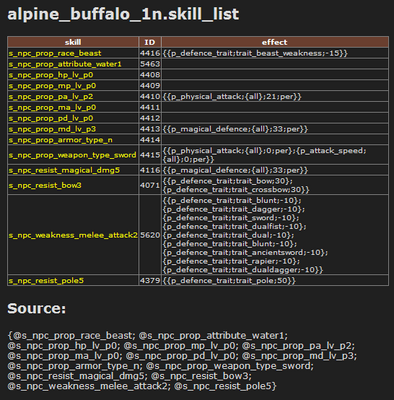This screenshot has height=400, width=394.
Task: Open the s_npc_prop_weapon_type_sword link
Action: pos(73,155)
